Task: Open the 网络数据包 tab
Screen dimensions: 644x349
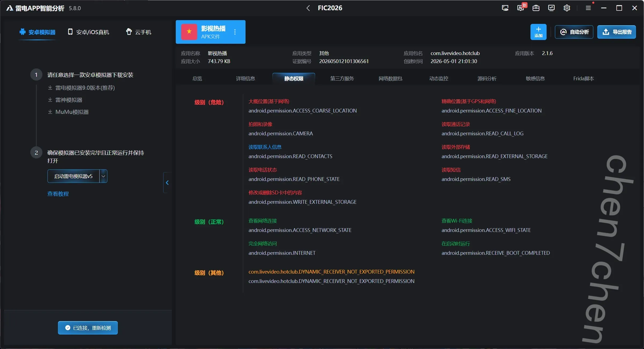Action: click(x=390, y=78)
